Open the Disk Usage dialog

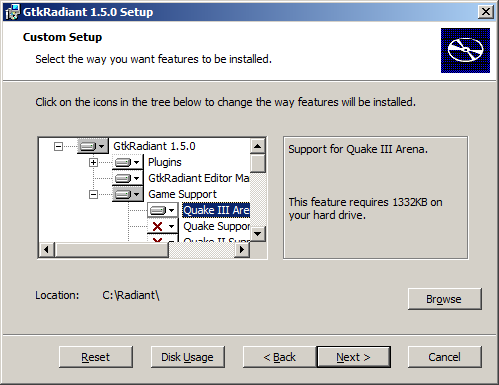pyautogui.click(x=187, y=357)
